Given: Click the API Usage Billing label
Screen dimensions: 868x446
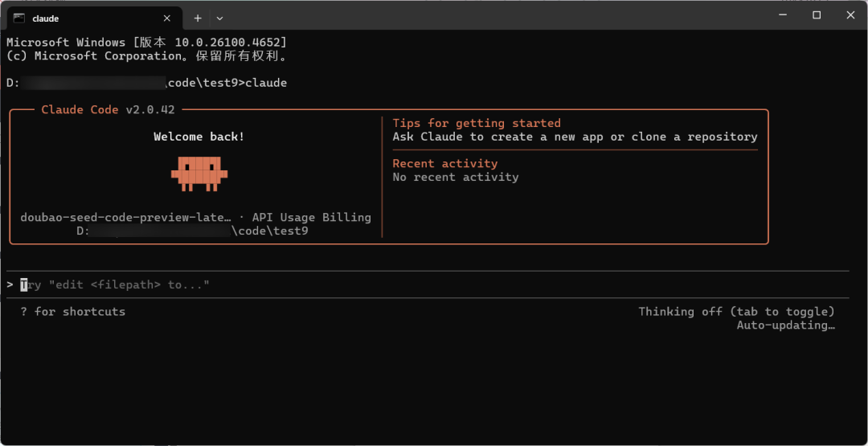Looking at the screenshot, I should [x=311, y=217].
